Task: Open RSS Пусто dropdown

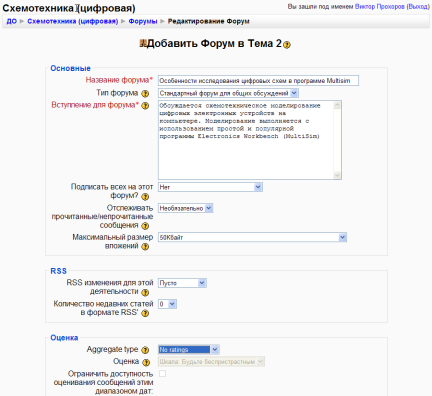Action: pyautogui.click(x=182, y=283)
